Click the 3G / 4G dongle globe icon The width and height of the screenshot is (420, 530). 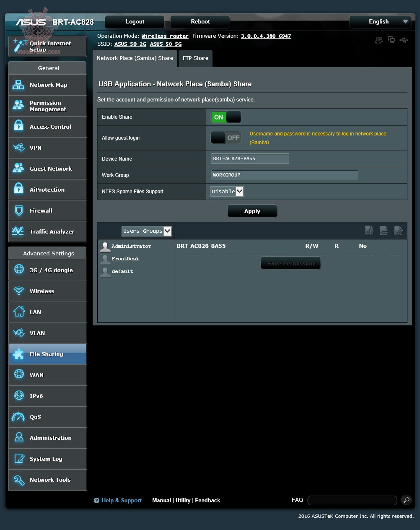click(x=19, y=270)
